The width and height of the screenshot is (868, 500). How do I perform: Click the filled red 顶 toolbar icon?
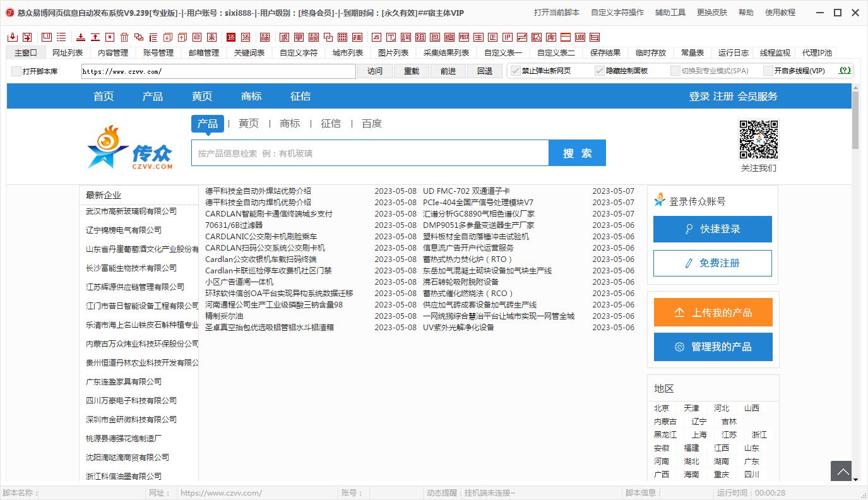pos(231,37)
